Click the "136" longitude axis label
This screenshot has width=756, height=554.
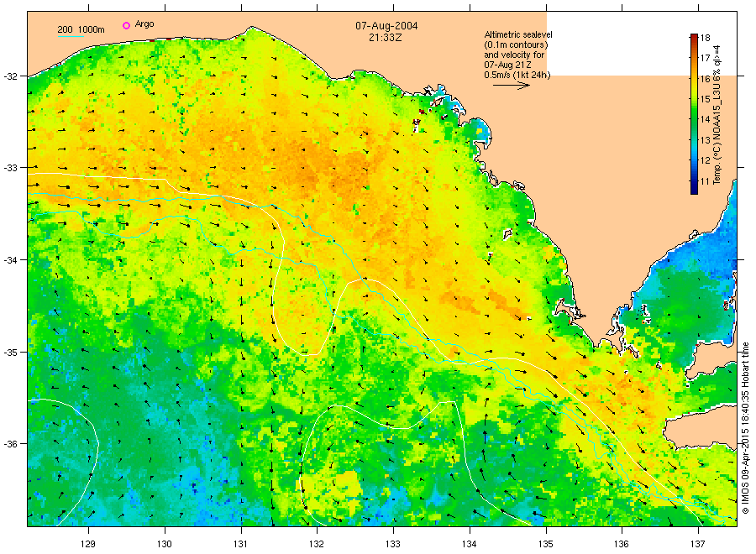tap(622, 545)
